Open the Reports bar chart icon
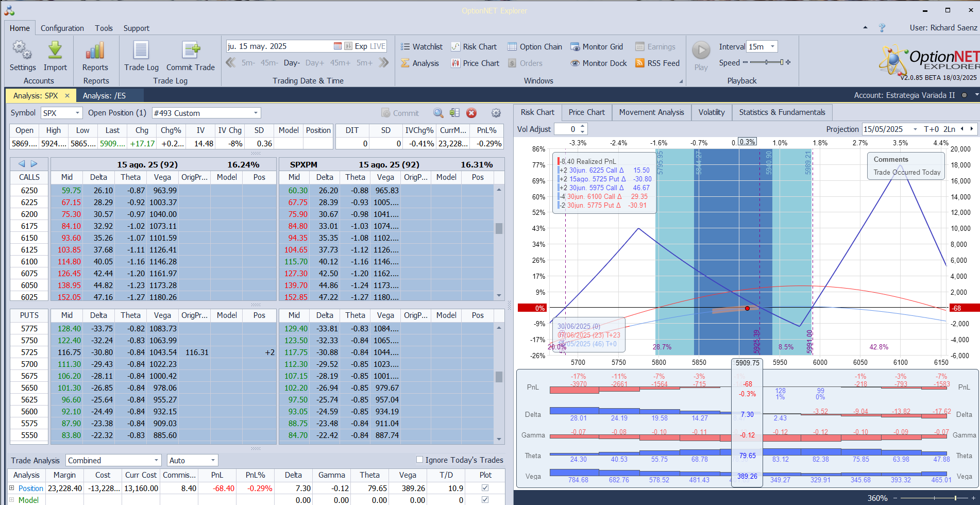 pyautogui.click(x=95, y=50)
